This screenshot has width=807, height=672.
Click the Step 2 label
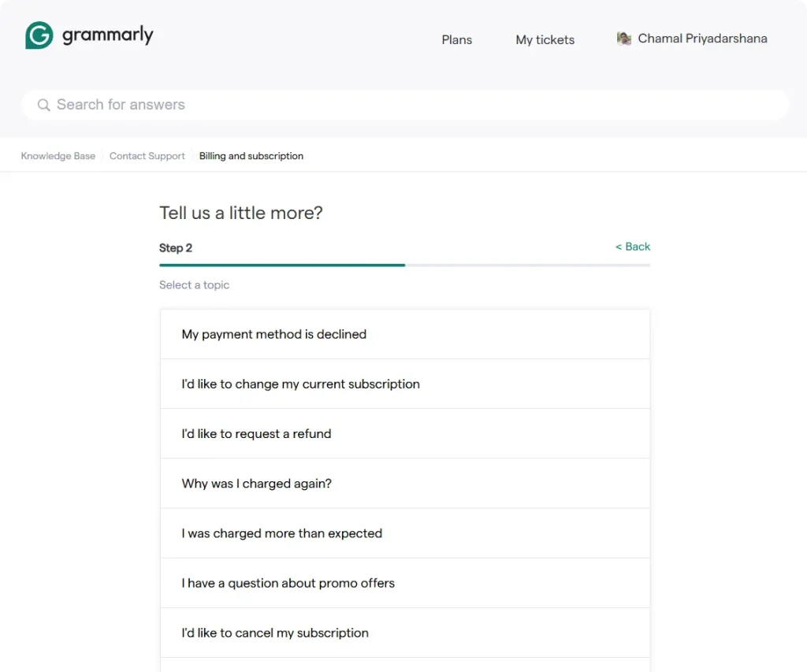point(176,248)
